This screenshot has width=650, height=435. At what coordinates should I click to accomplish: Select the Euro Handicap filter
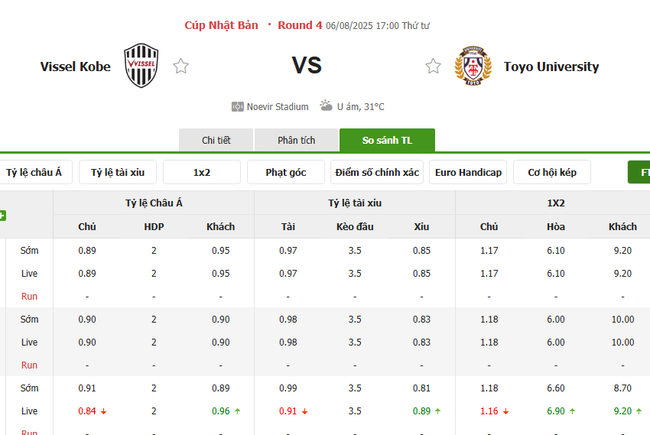coord(468,172)
